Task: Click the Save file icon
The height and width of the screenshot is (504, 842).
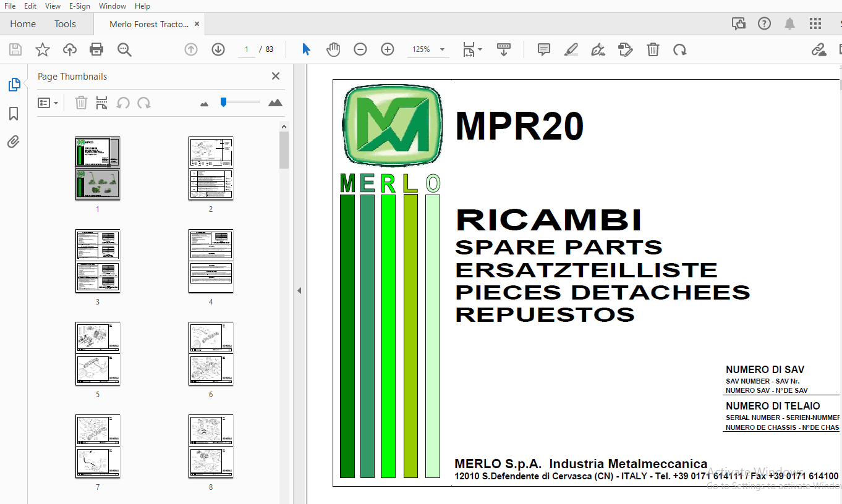Action: [15, 50]
